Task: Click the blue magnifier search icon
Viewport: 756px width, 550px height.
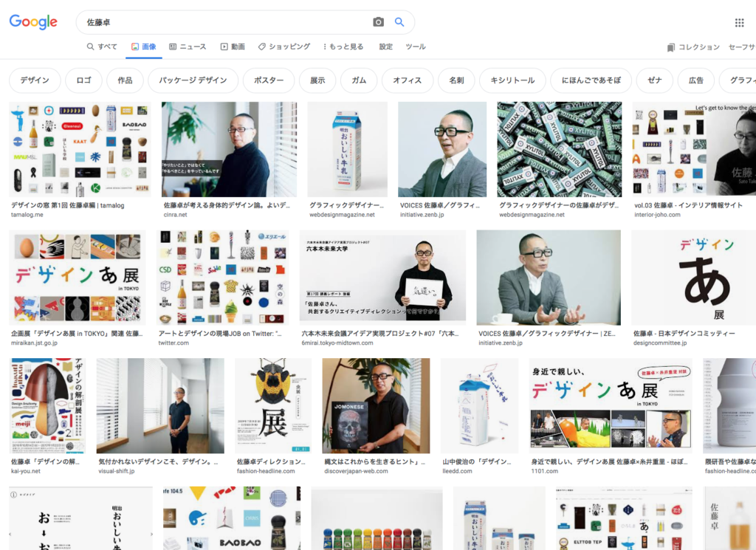Action: pyautogui.click(x=399, y=22)
